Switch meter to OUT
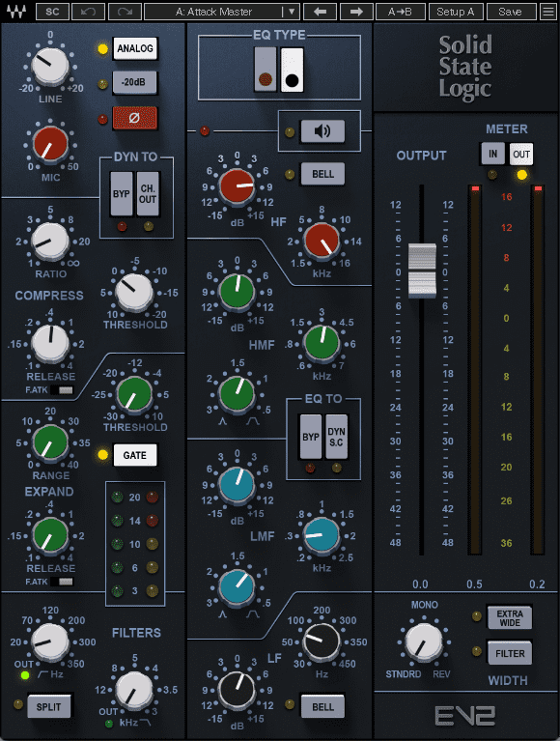This screenshot has height=741, width=560. tap(521, 154)
